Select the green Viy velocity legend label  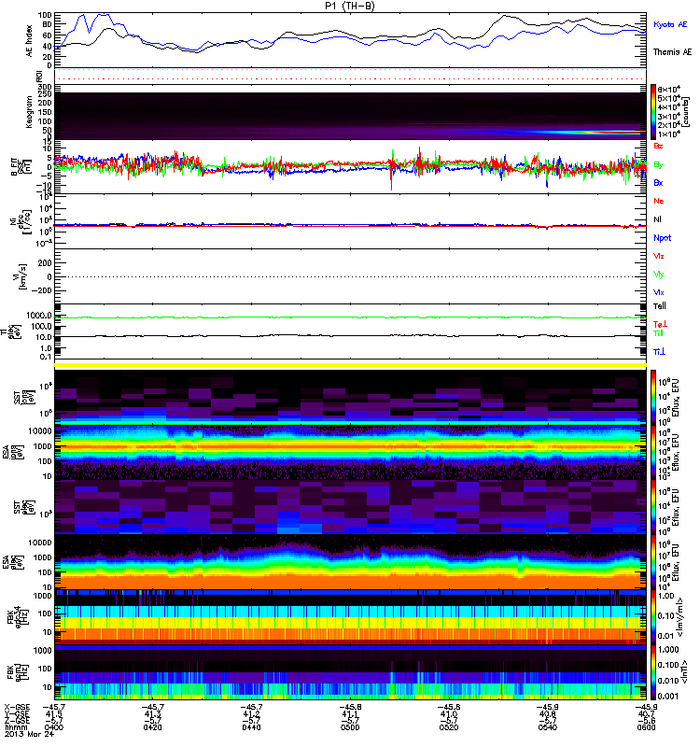[x=658, y=275]
